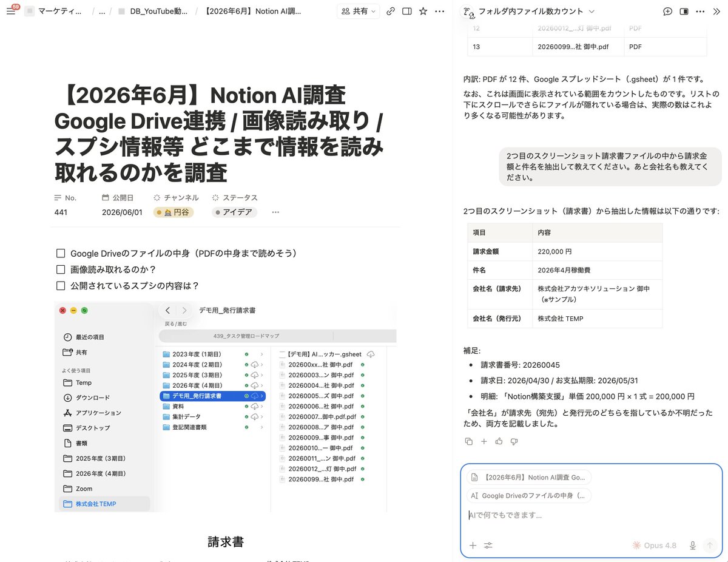Open the more properties ellipsis beside アイデア

coord(275,212)
